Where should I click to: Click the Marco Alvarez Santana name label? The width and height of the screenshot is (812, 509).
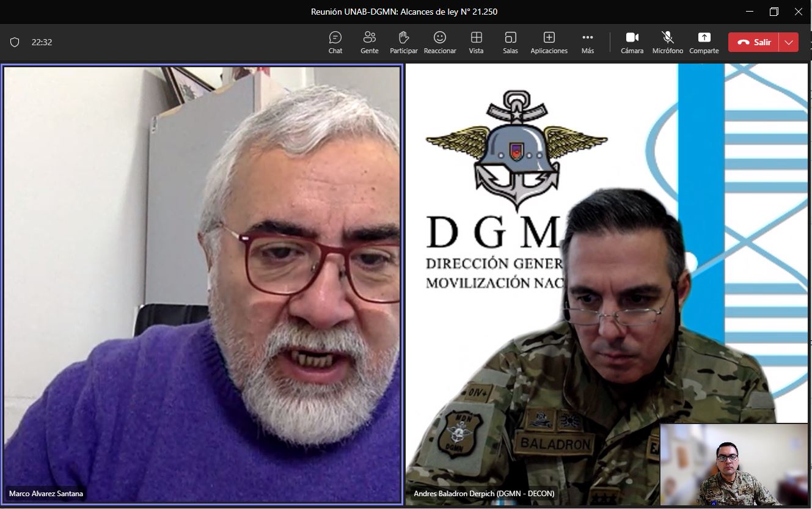[x=46, y=494]
